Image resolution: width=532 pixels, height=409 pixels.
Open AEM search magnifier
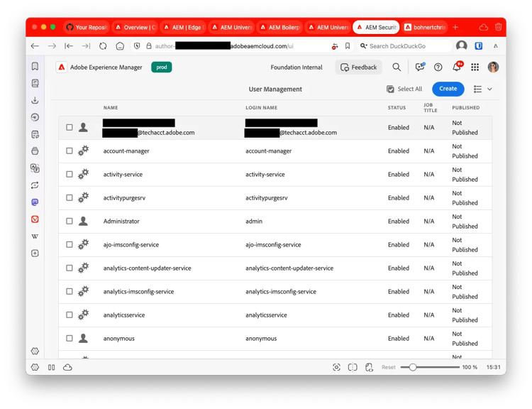pos(397,67)
